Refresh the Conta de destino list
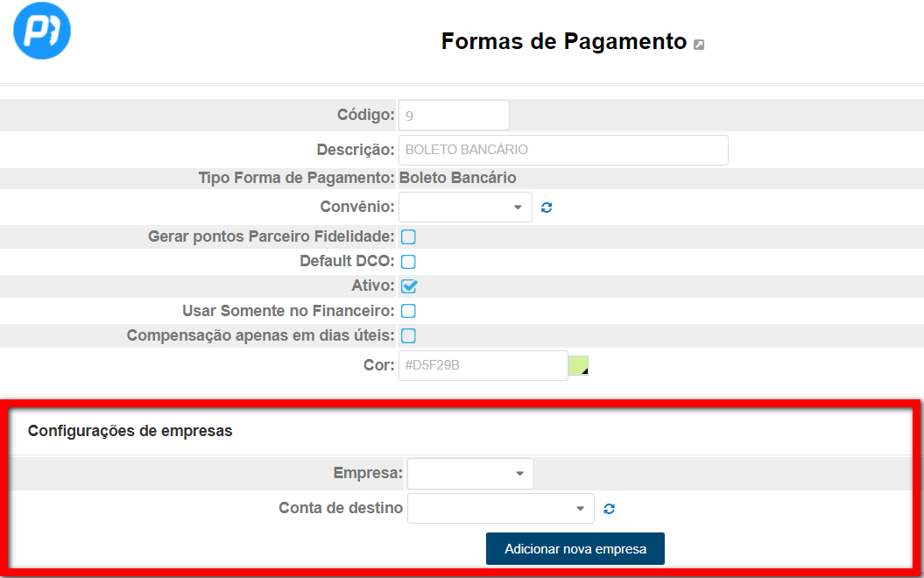 click(609, 509)
